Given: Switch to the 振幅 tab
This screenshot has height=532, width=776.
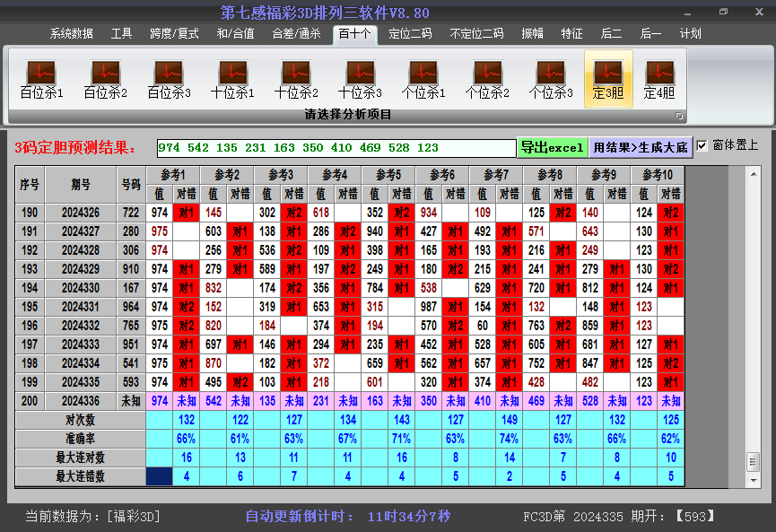Looking at the screenshot, I should point(532,34).
